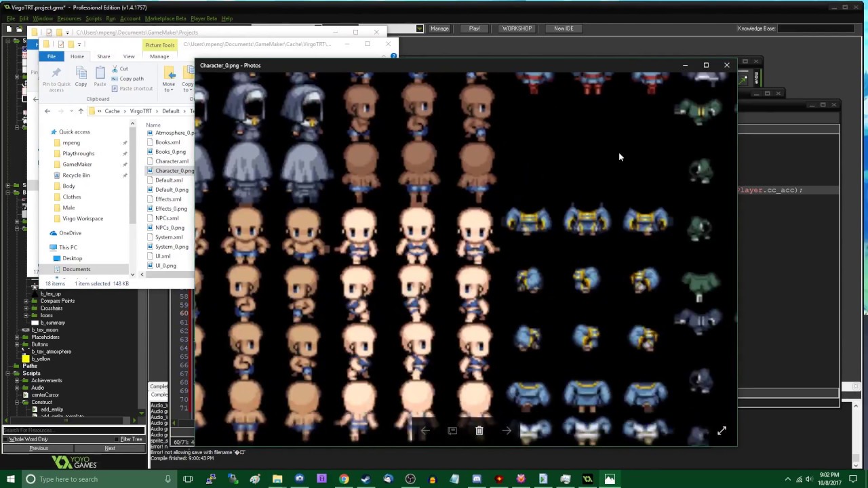
Task: Select Character_0.png in file list
Action: [170, 171]
